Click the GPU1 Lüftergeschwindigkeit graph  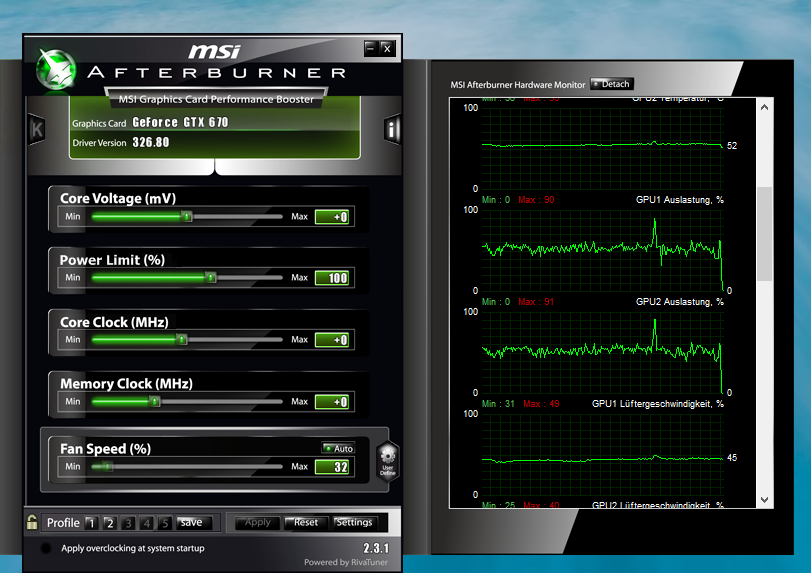coord(603,454)
